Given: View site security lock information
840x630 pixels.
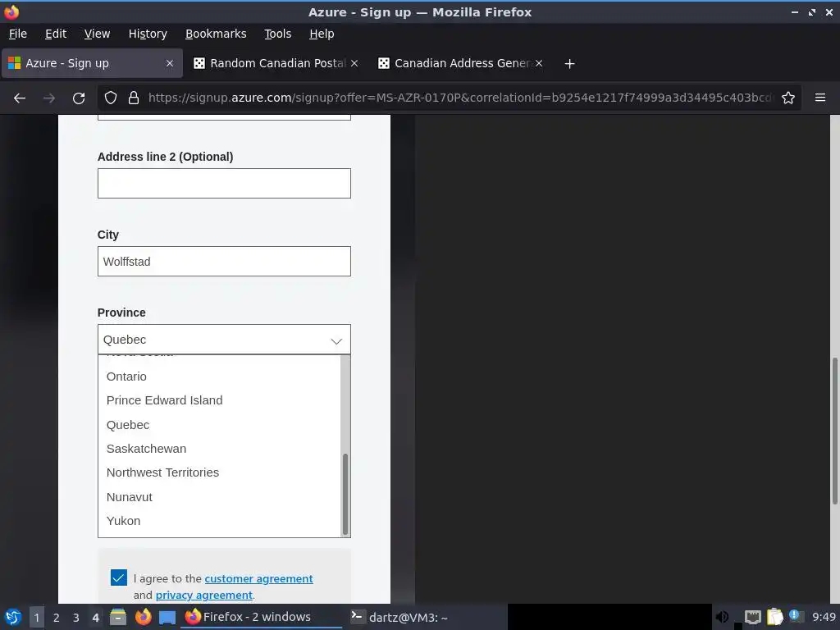Looking at the screenshot, I should pyautogui.click(x=134, y=98).
